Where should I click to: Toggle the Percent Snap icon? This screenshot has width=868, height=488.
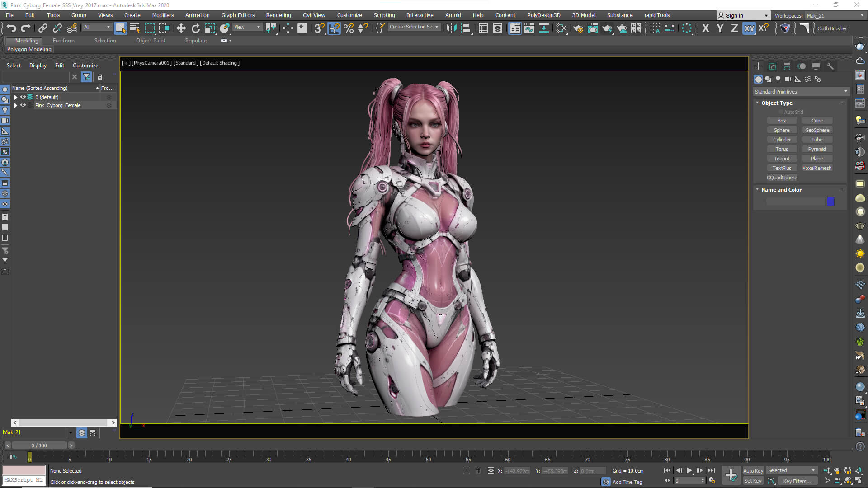[x=349, y=28]
